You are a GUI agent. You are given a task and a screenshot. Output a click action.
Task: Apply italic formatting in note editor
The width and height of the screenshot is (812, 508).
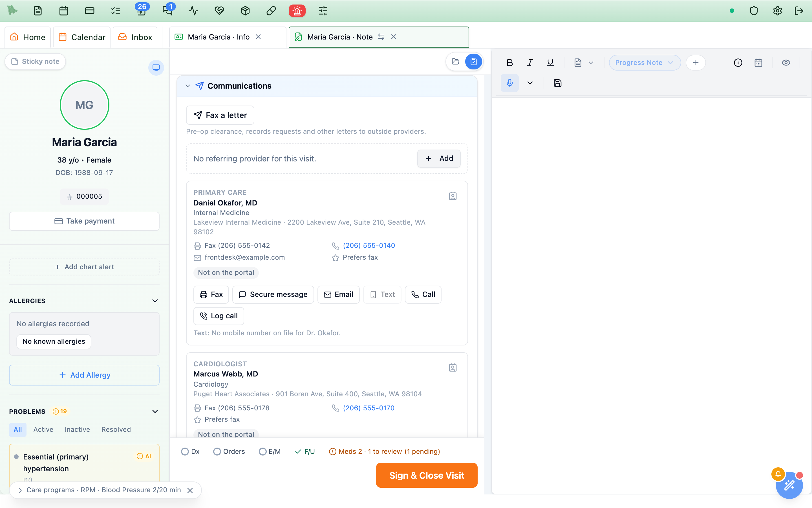coord(530,62)
